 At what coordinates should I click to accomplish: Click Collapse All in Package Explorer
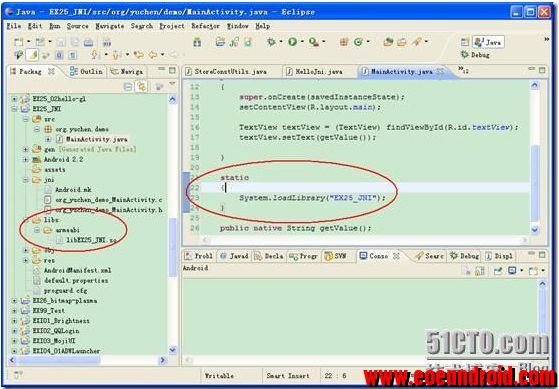[x=128, y=86]
